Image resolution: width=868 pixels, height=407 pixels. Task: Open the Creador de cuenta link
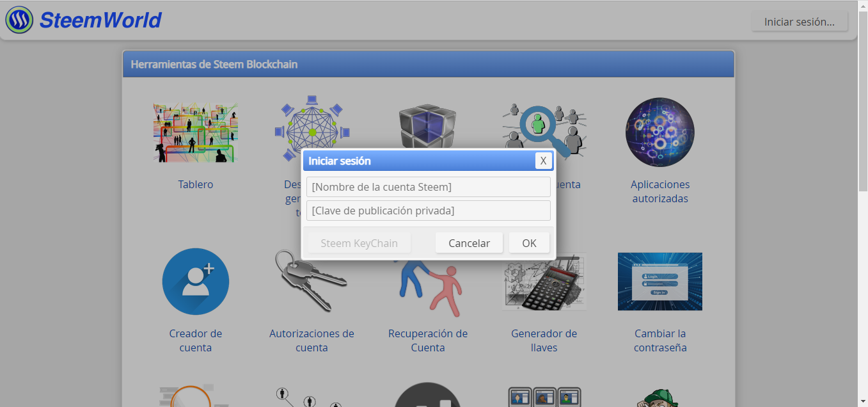point(196,340)
